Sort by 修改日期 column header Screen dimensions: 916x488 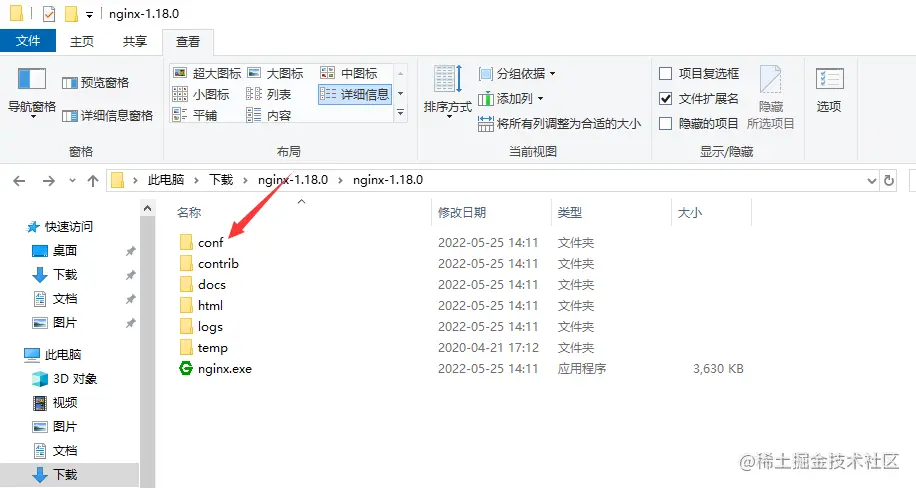pos(462,213)
